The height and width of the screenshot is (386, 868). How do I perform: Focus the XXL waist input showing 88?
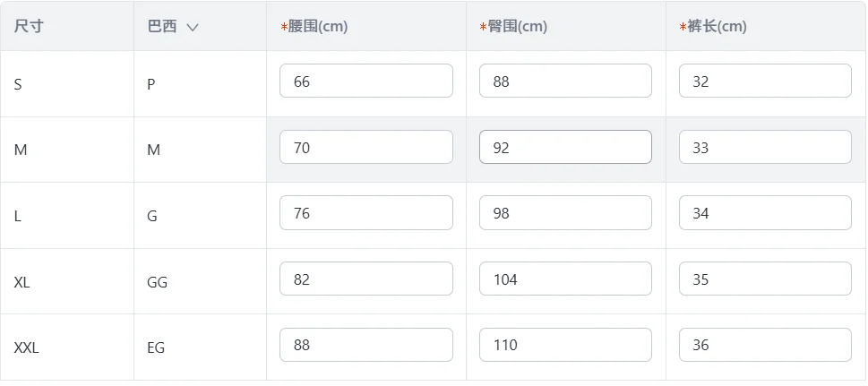[365, 345]
